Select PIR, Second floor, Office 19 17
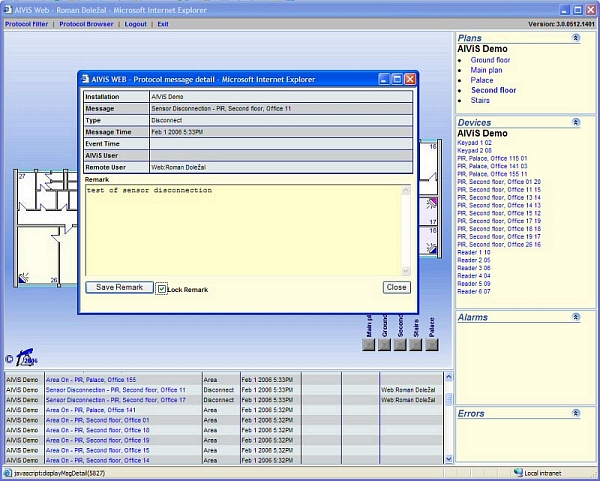The height and width of the screenshot is (481, 600). [x=499, y=236]
